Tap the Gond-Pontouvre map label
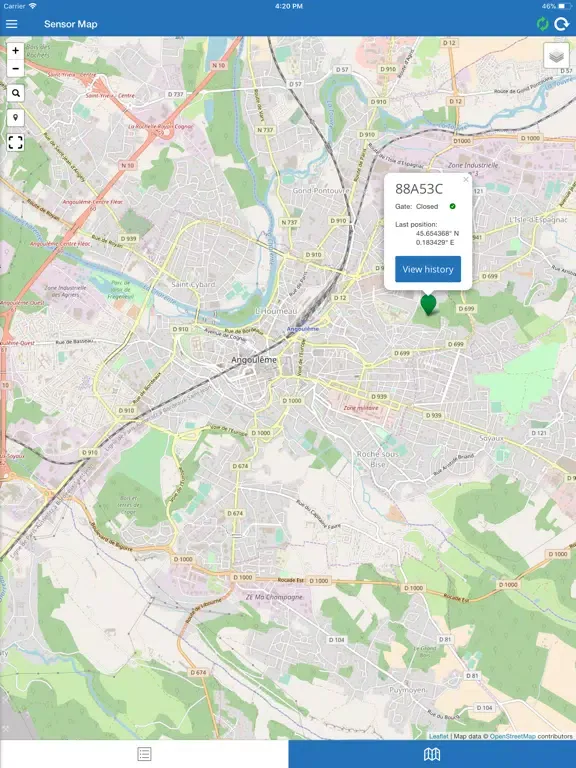The image size is (576, 768). 321,191
